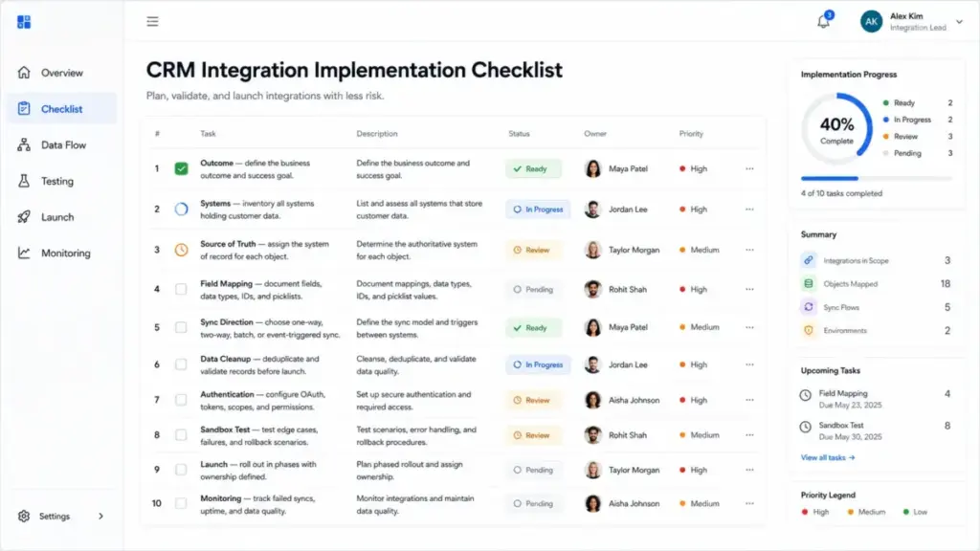
Task: Click the In Progress badge for Systems
Action: (x=538, y=209)
